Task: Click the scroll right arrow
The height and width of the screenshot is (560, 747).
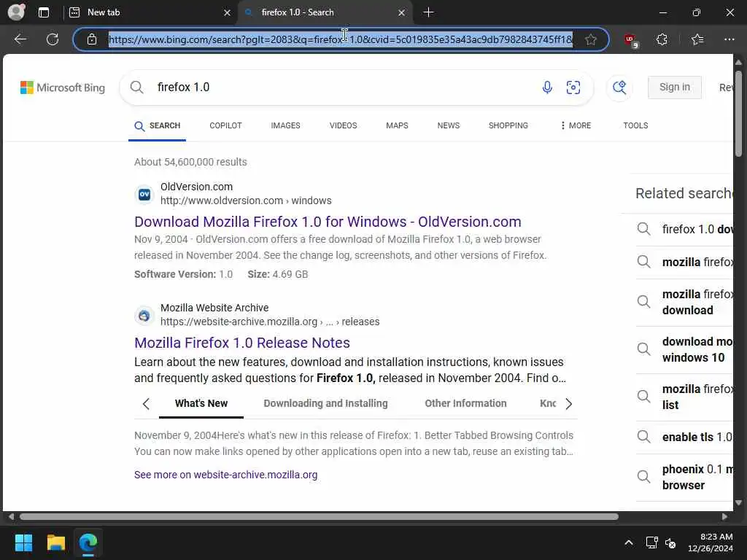Action: [x=724, y=517]
